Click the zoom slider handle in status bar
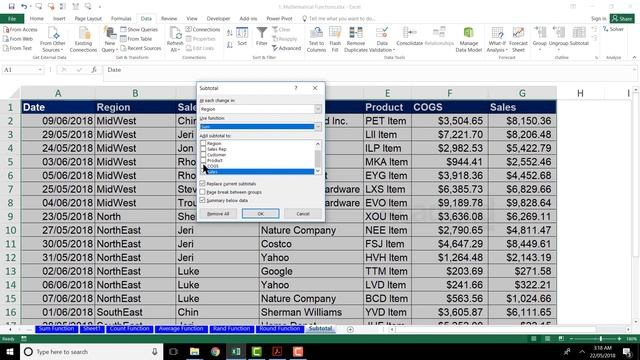 601,339
